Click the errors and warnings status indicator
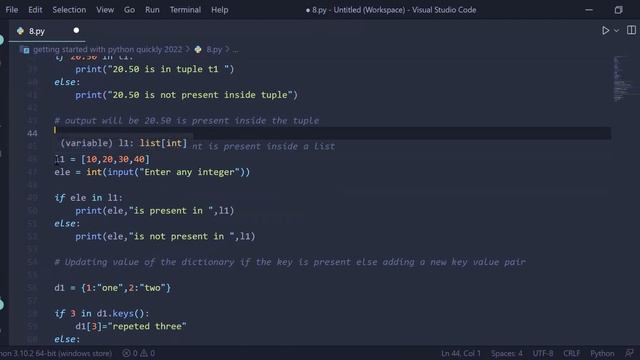The width and height of the screenshot is (640, 360). pyautogui.click(x=139, y=353)
